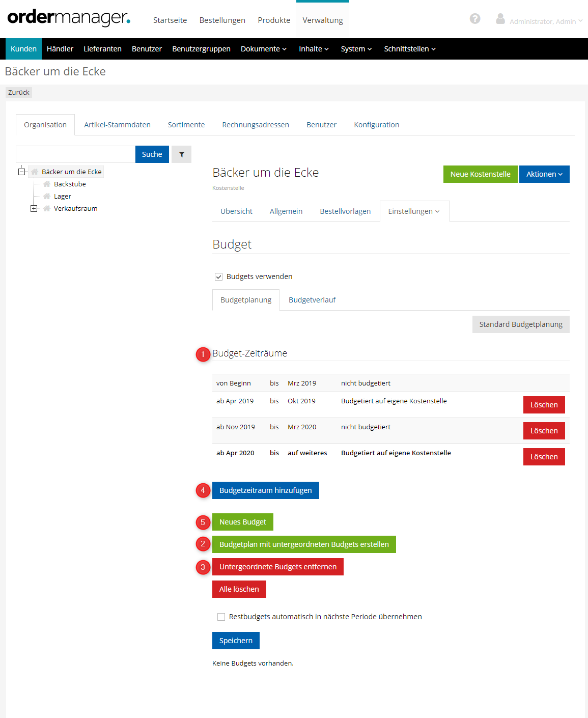Image resolution: width=588 pixels, height=718 pixels.
Task: Open the Einstellungen tab dropdown
Action: click(x=414, y=211)
